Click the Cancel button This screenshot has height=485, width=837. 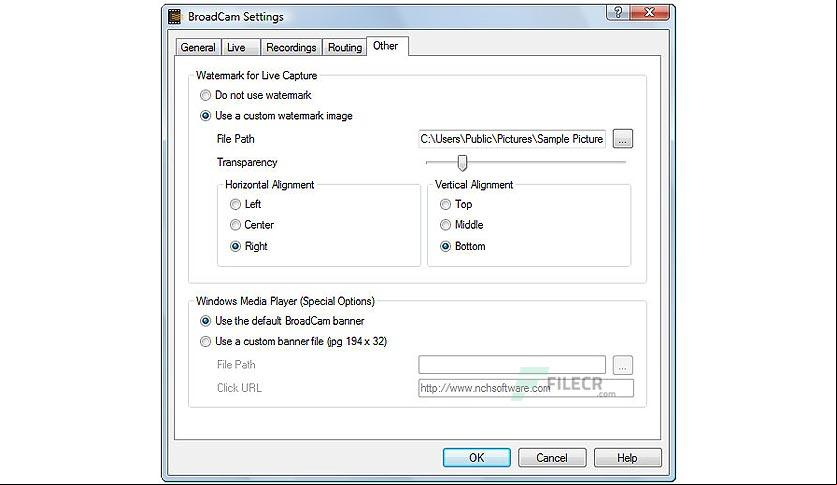(x=552, y=458)
